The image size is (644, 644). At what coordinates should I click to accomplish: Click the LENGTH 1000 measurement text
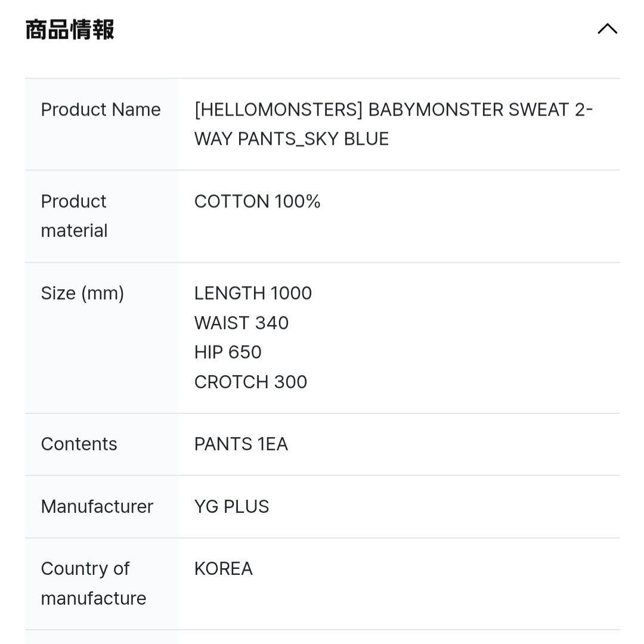pos(253,293)
